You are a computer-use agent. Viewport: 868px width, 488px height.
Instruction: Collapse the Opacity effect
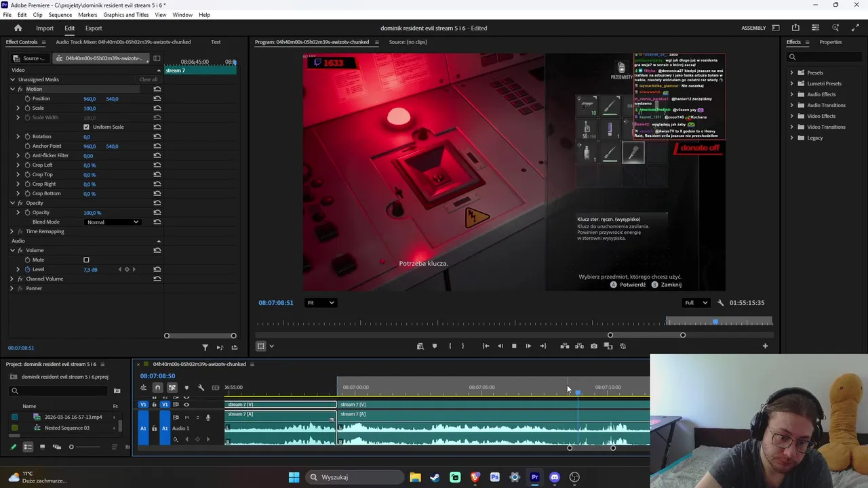[12, 203]
